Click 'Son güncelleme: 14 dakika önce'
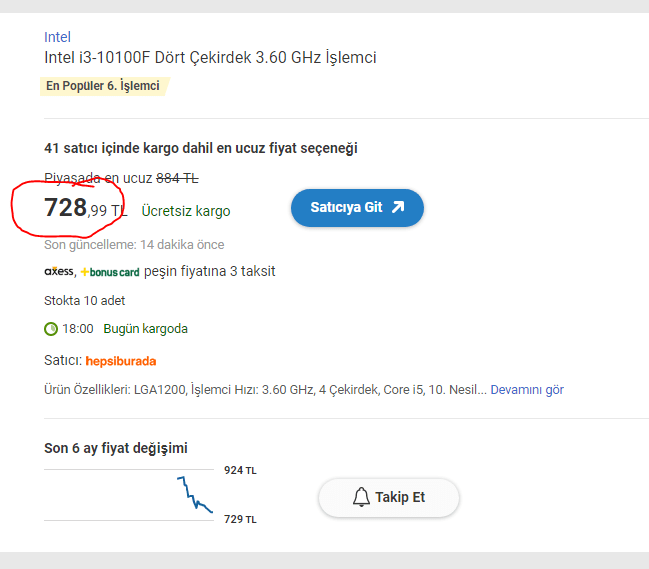Screen dimensions: 649x569 tap(134, 245)
